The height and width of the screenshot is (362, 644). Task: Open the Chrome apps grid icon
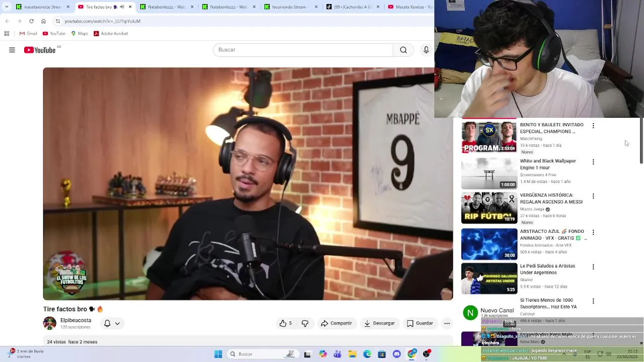[x=7, y=34]
